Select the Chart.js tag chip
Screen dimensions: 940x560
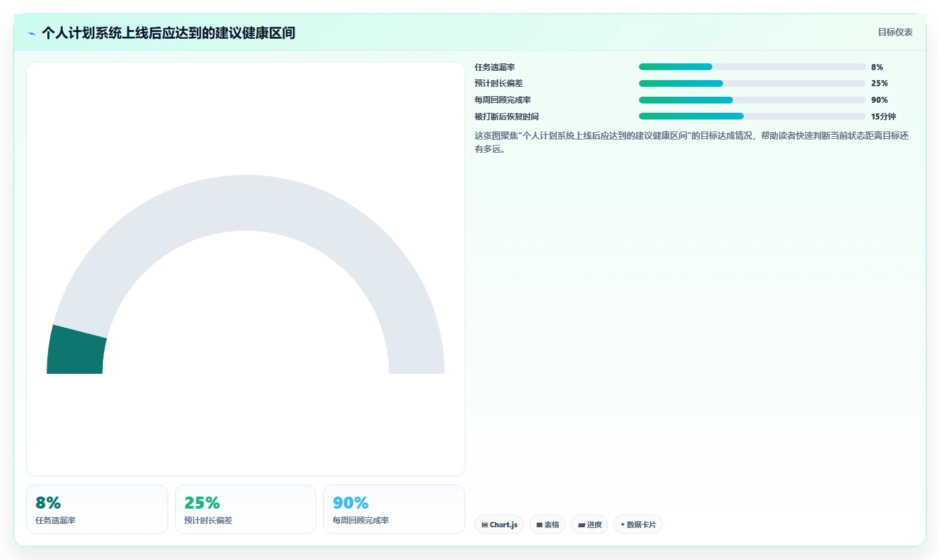pyautogui.click(x=499, y=525)
